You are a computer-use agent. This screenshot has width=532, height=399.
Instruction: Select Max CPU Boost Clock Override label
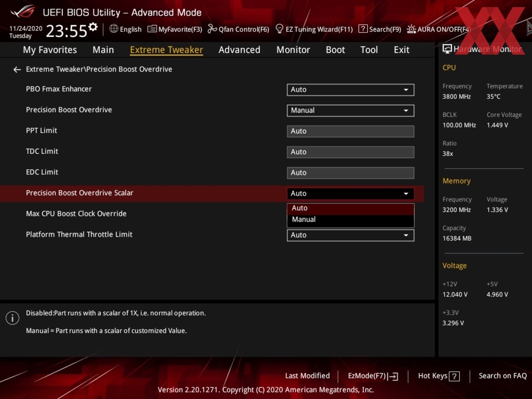pos(76,214)
